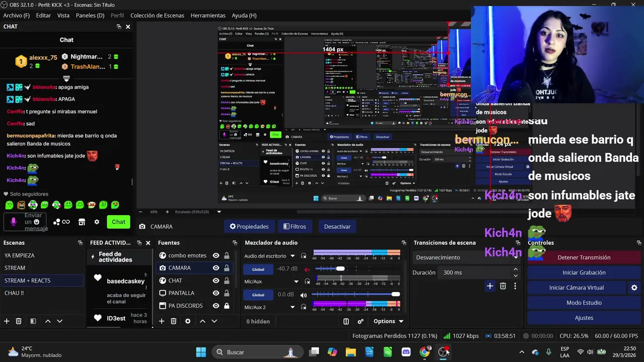Enable Modo Estudio
644x362 pixels.
[x=584, y=303]
